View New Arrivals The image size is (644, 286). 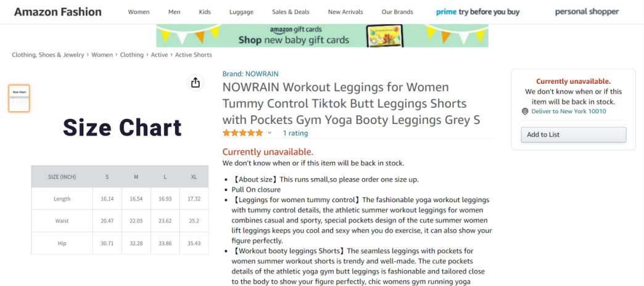click(345, 12)
